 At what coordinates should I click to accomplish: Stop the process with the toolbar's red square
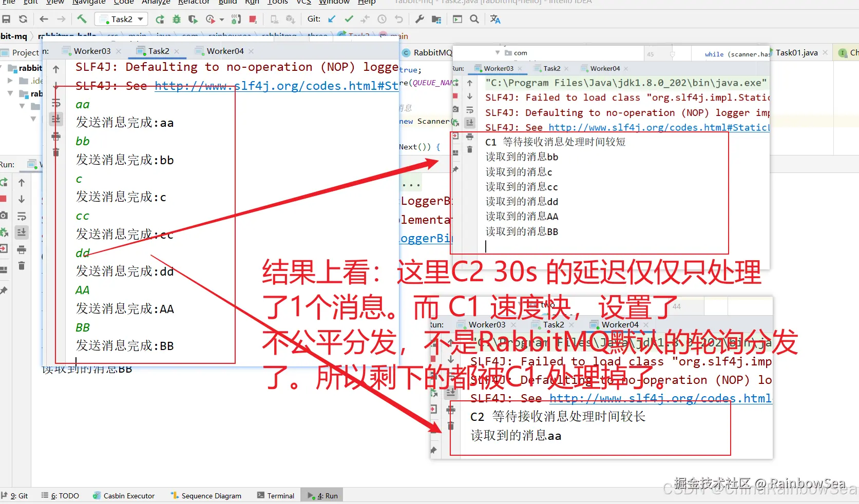tap(253, 20)
